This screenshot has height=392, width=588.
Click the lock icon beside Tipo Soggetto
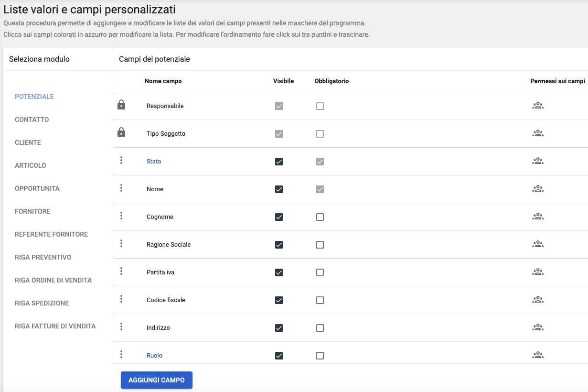click(121, 133)
